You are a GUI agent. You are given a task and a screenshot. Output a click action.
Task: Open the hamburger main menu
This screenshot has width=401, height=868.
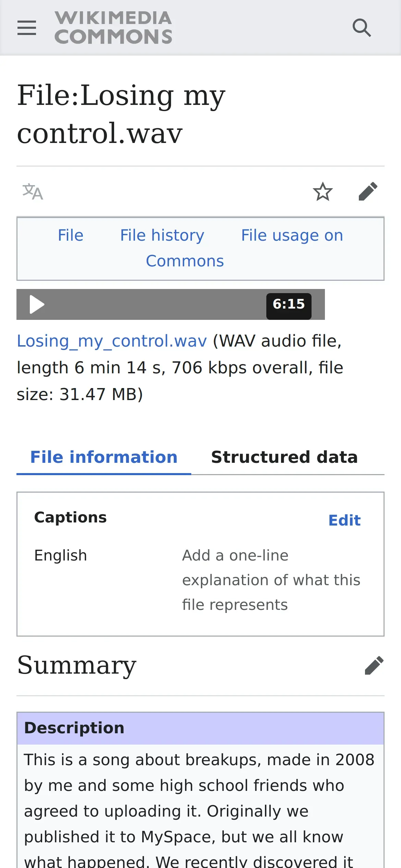click(27, 28)
